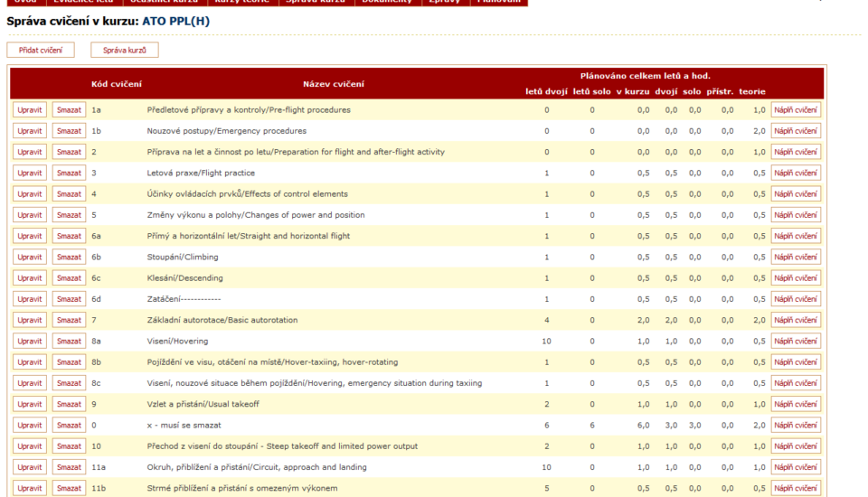The height and width of the screenshot is (497, 868).
Task: Open Náplň cvičení for exercise 6a
Action: pos(796,236)
